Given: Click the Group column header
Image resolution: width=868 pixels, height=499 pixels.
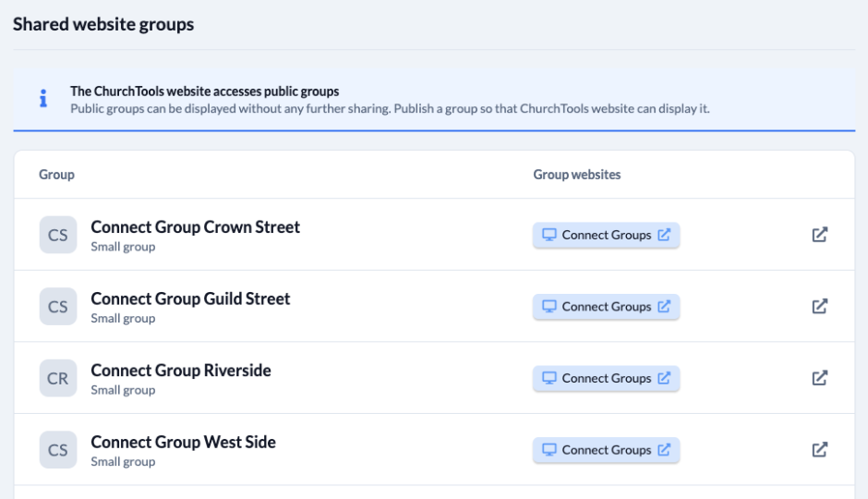Looking at the screenshot, I should (x=56, y=175).
